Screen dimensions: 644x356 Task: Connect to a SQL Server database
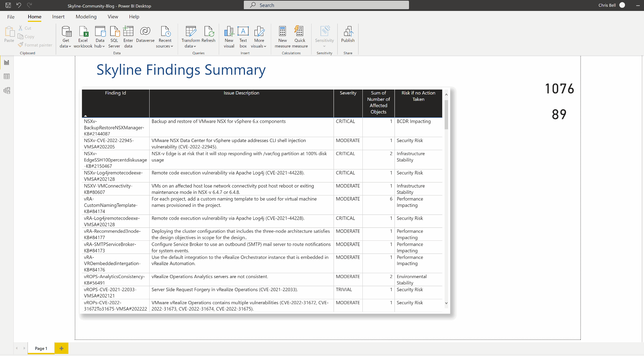pyautogui.click(x=114, y=36)
